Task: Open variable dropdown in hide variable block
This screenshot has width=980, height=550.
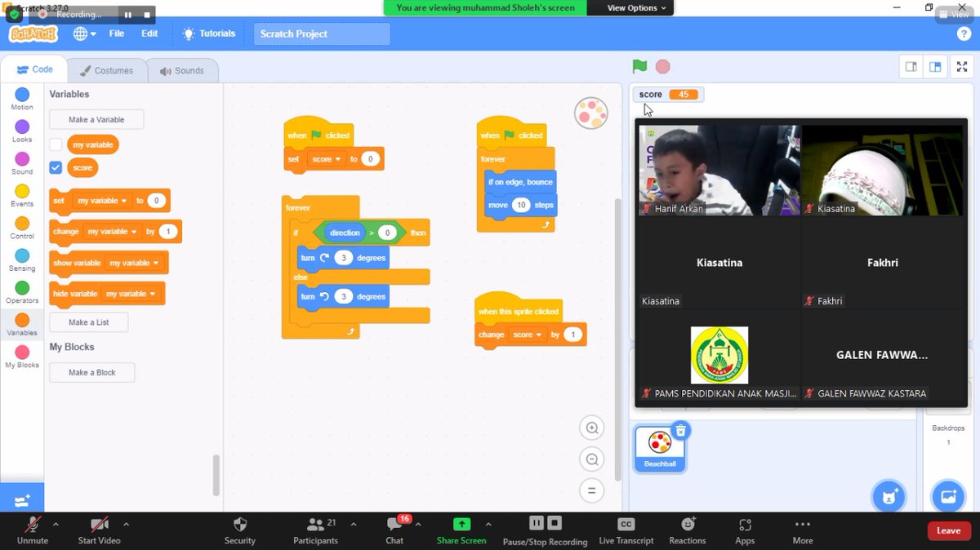Action: point(131,294)
